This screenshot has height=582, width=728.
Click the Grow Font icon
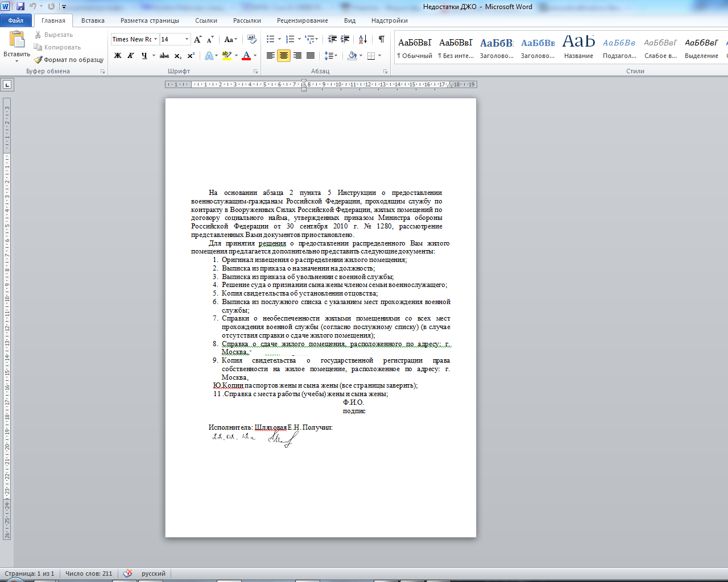pyautogui.click(x=197, y=39)
